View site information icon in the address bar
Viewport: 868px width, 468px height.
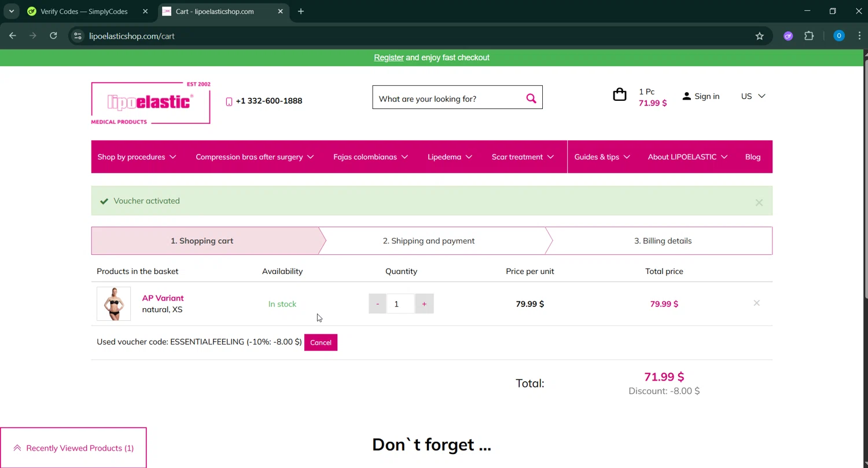pyautogui.click(x=78, y=36)
